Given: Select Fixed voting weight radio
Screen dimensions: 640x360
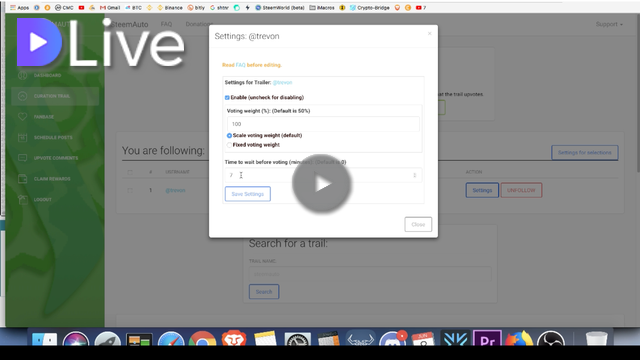Looking at the screenshot, I should (229, 145).
